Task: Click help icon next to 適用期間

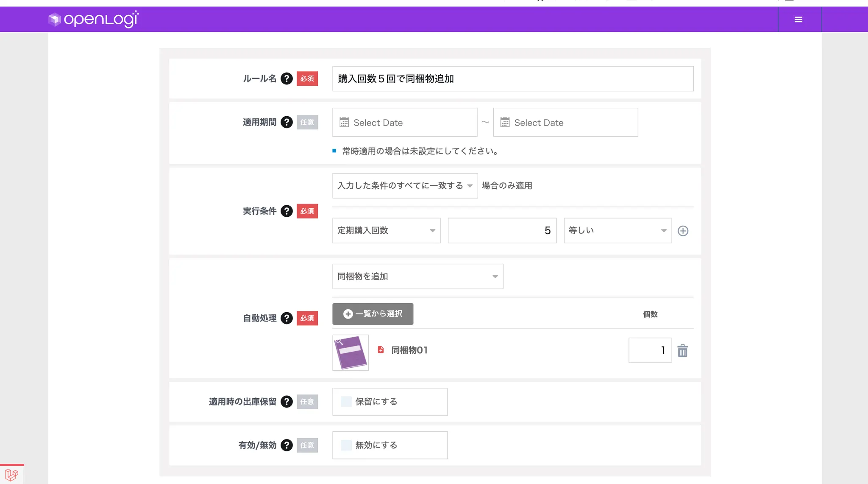Action: click(x=287, y=122)
